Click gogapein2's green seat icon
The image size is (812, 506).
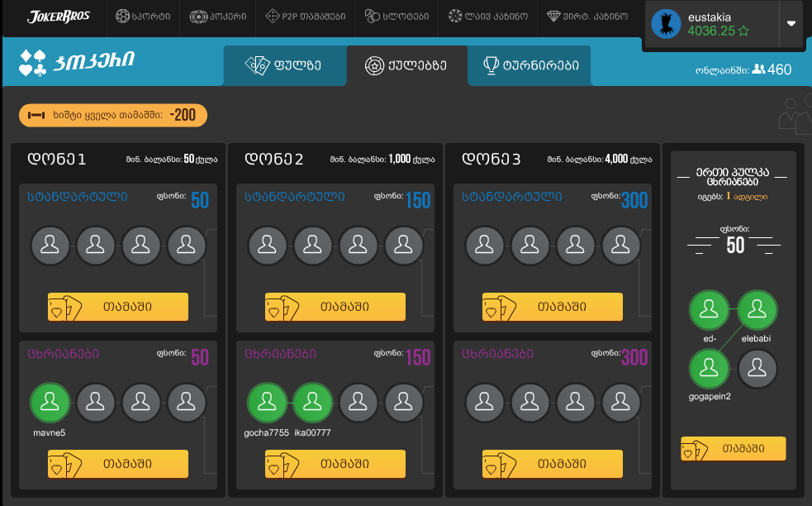(x=709, y=369)
